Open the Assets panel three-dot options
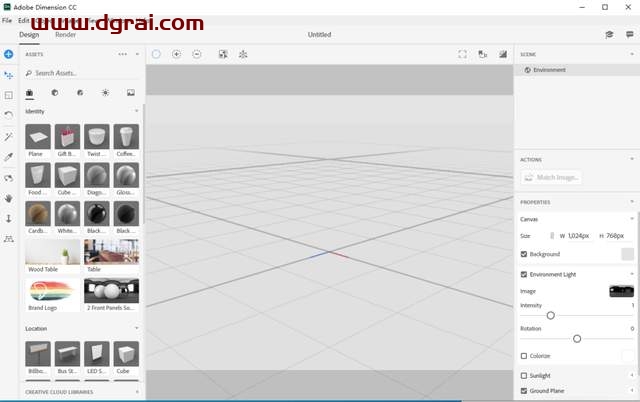The height and width of the screenshot is (402, 640). pyautogui.click(x=122, y=54)
